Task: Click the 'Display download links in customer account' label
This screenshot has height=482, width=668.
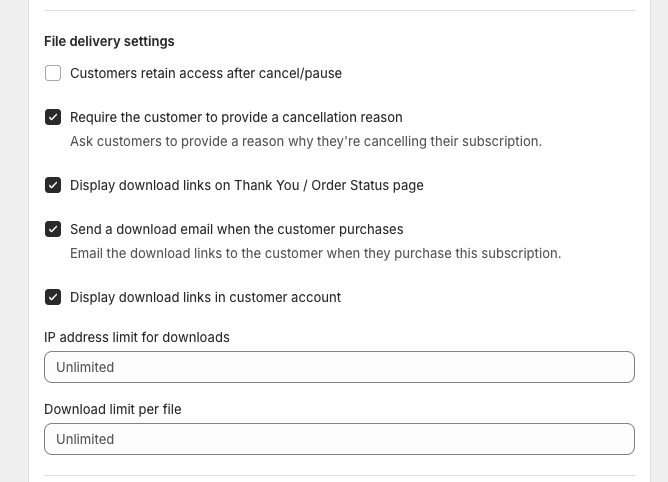Action: (x=205, y=297)
